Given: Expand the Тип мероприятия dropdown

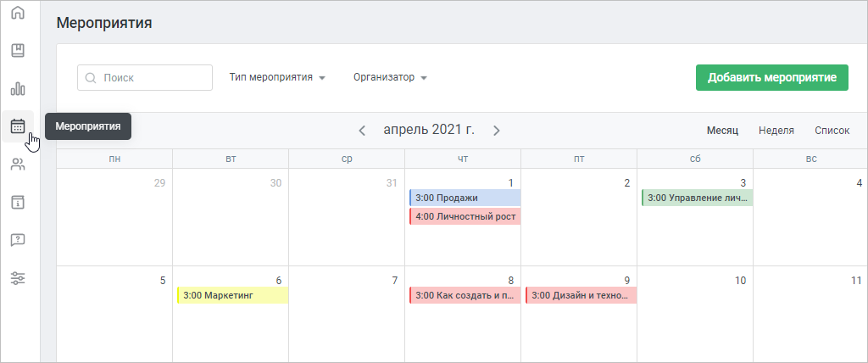Looking at the screenshot, I should pyautogui.click(x=277, y=77).
